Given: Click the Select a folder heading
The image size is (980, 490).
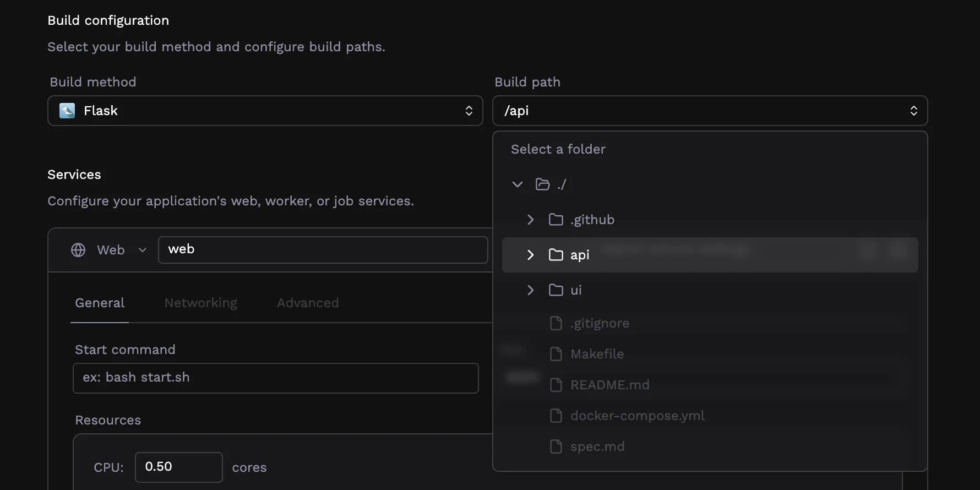Looking at the screenshot, I should click(558, 149).
